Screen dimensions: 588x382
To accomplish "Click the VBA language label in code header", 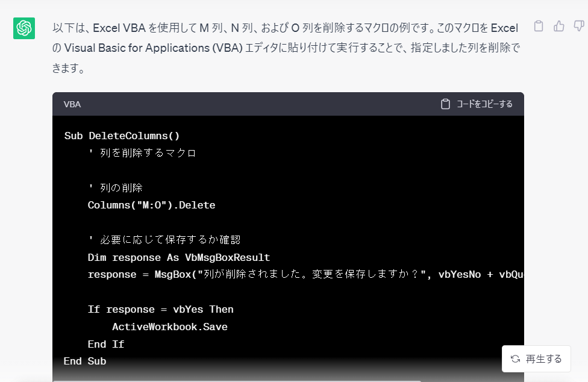I will 72,104.
